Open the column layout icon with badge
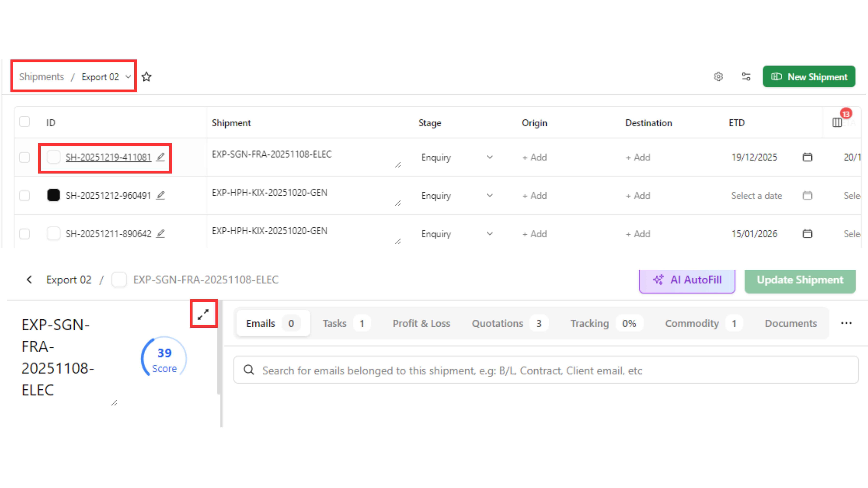Viewport: 868px width, 488px height. (x=837, y=123)
